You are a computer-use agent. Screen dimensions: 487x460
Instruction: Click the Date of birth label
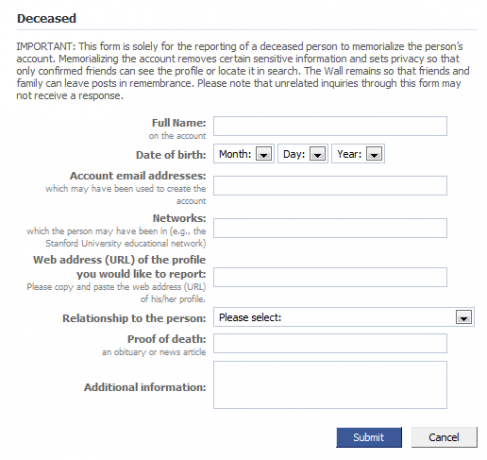tap(171, 155)
